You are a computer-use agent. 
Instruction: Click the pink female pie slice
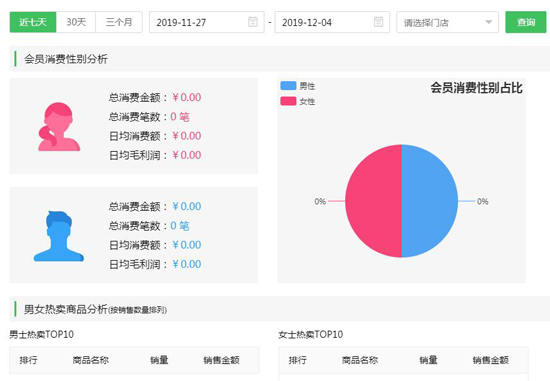pyautogui.click(x=373, y=201)
